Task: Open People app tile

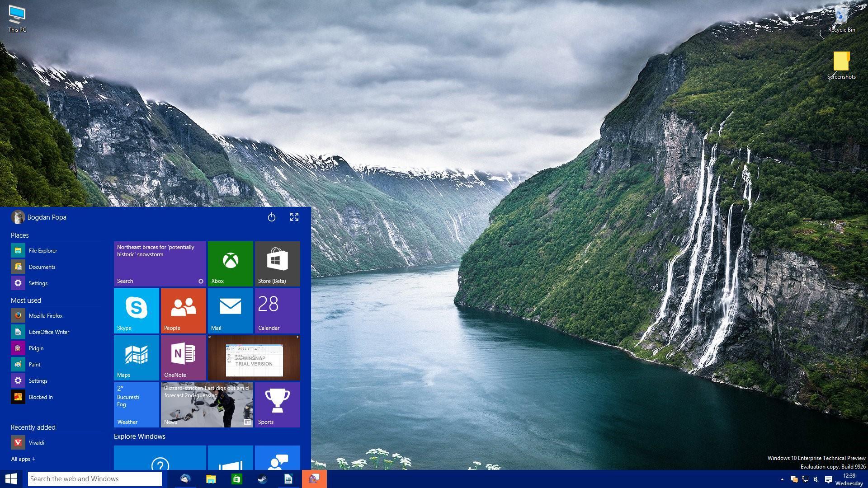Action: coord(184,310)
